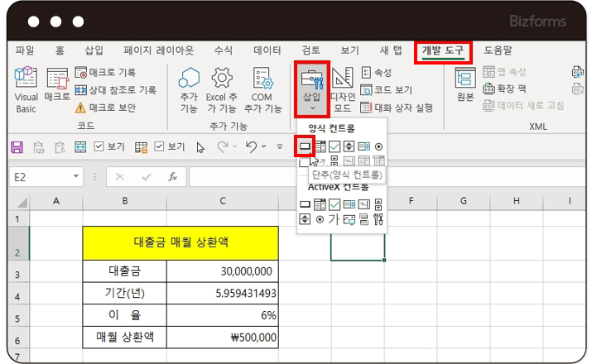Screen dimensions: 592x364
Task: Save workbook with the purple disk icon
Action: [x=17, y=147]
